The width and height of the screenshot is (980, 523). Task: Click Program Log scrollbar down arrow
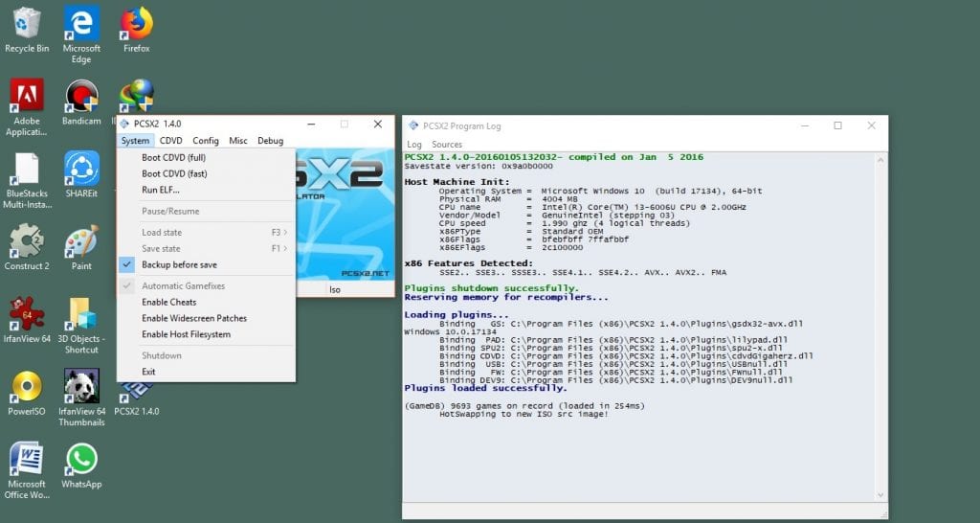click(880, 495)
